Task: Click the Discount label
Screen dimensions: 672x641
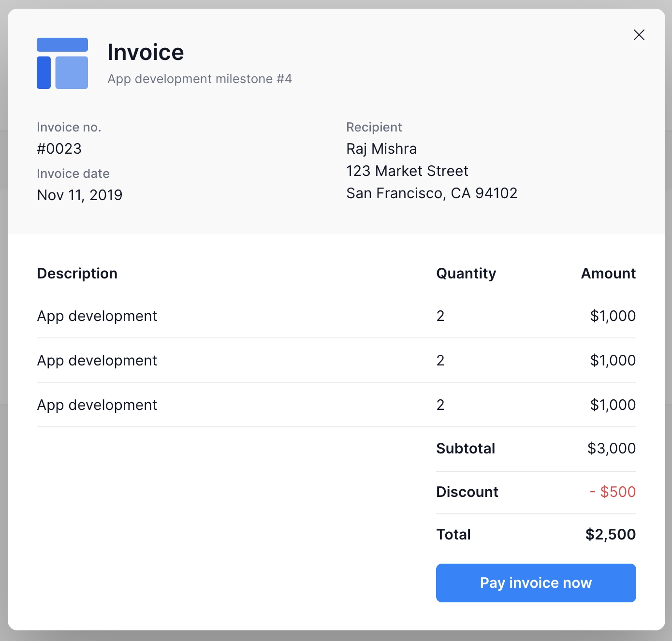Action: [467, 492]
